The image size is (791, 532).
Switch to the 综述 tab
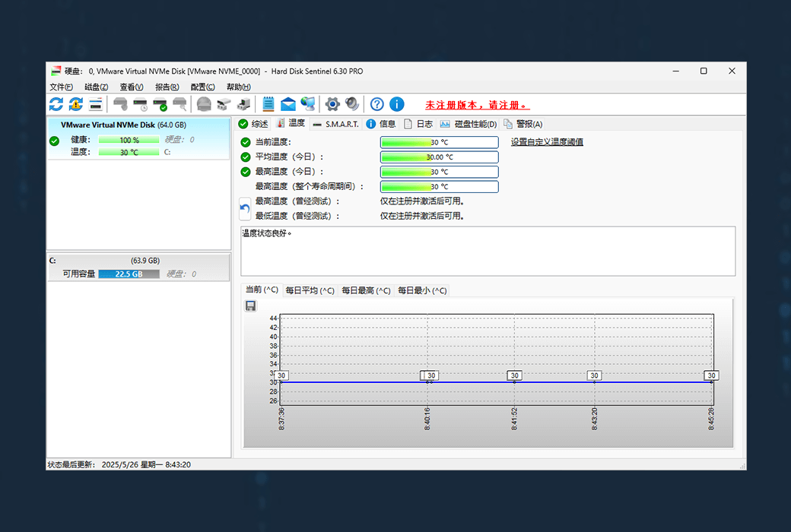253,124
